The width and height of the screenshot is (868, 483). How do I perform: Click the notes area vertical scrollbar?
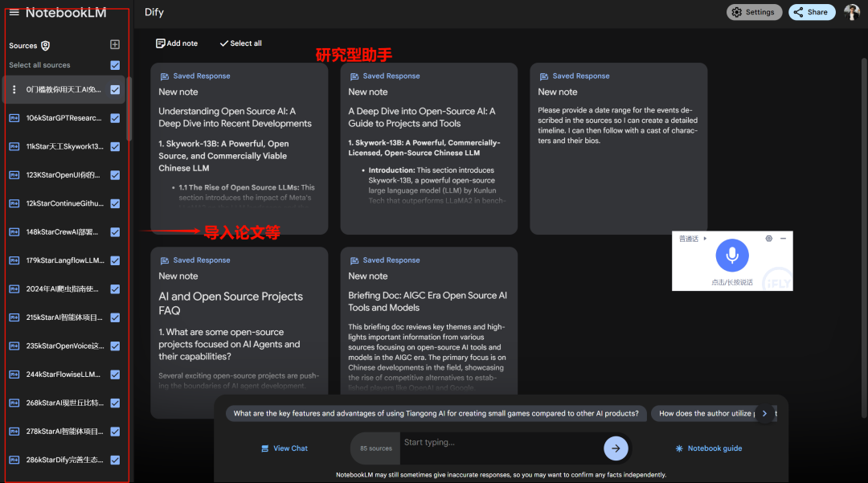click(863, 238)
